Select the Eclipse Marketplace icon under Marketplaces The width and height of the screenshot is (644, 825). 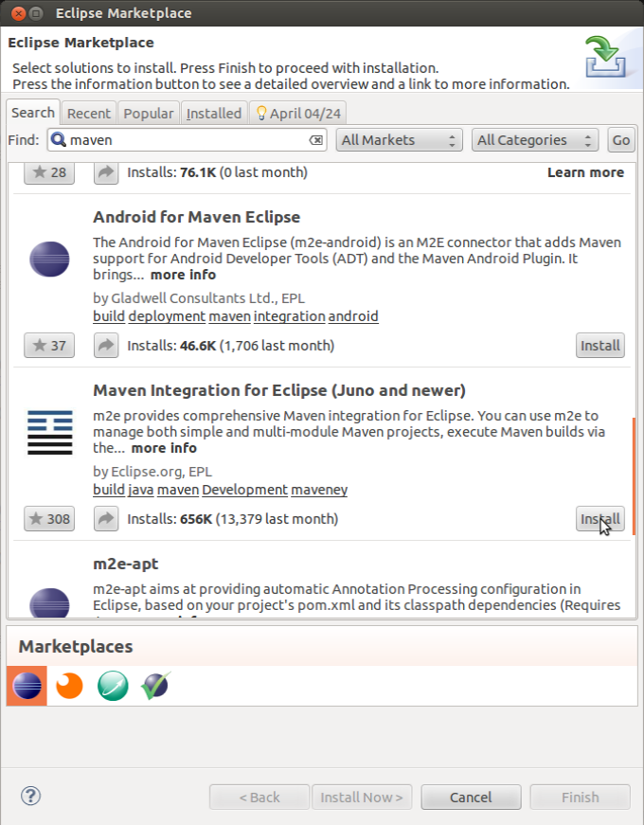pyautogui.click(x=27, y=686)
